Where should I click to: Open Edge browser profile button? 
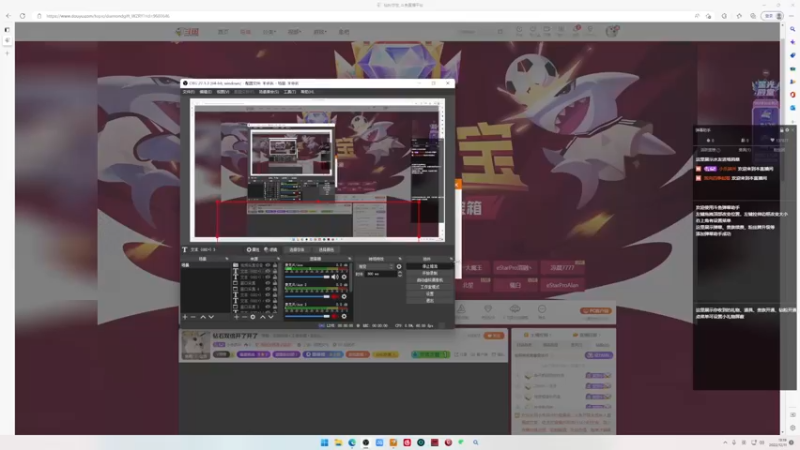(x=772, y=16)
